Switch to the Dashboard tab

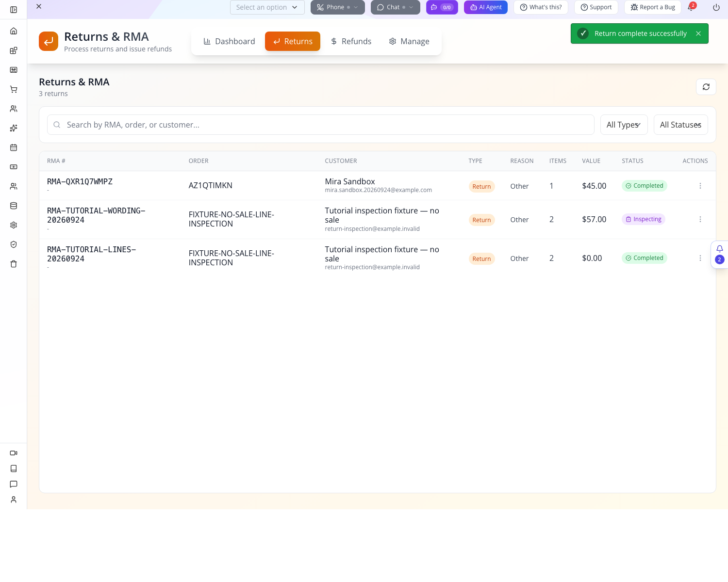click(x=229, y=41)
